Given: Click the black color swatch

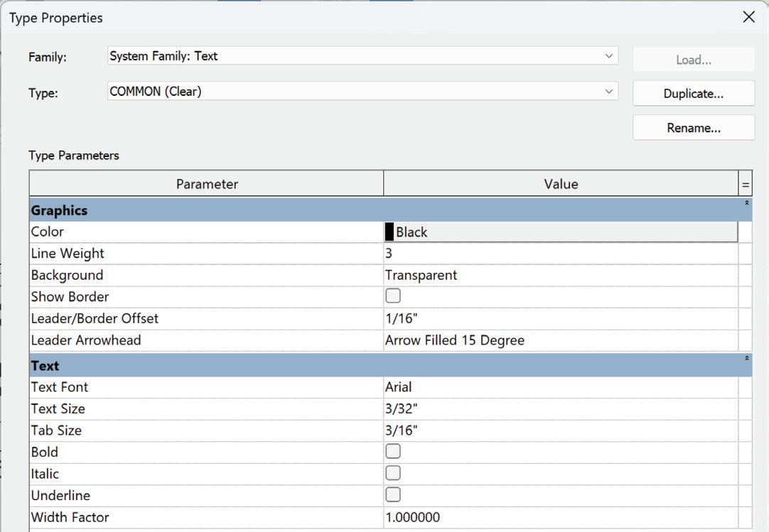Looking at the screenshot, I should click(x=389, y=232).
